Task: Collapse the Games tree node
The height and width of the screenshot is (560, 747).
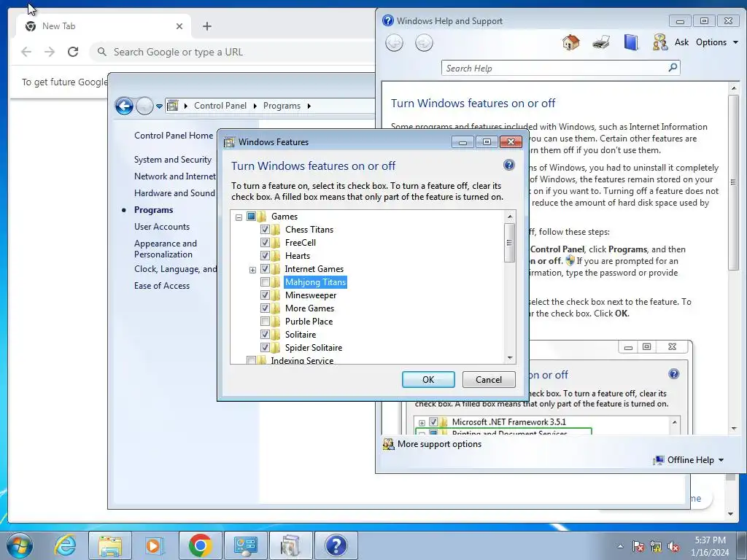Action: coord(239,217)
